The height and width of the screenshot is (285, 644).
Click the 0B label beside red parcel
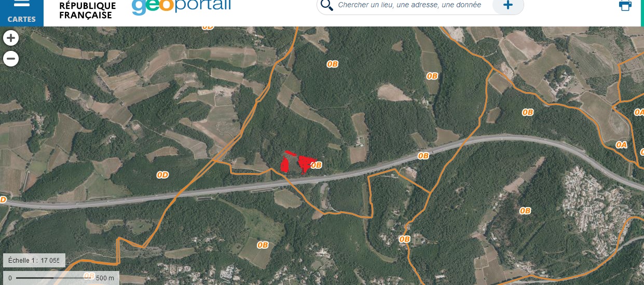pos(317,165)
